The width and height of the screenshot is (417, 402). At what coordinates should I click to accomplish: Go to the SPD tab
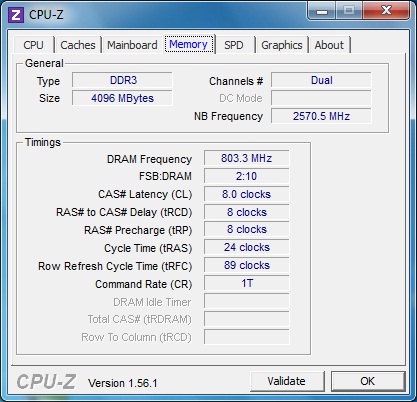234,45
